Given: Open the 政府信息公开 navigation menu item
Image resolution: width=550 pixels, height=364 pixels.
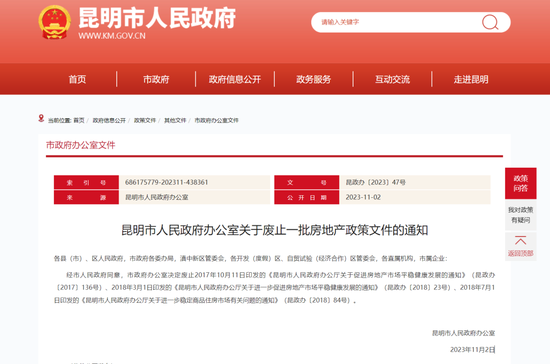Looking at the screenshot, I should point(235,79).
